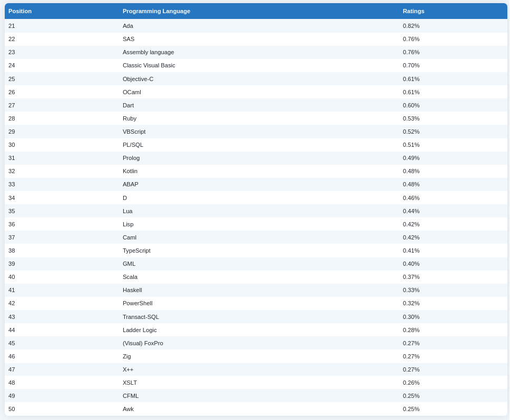The width and height of the screenshot is (510, 420).
Task: Click the Programming Language column header
Action: coord(156,11)
